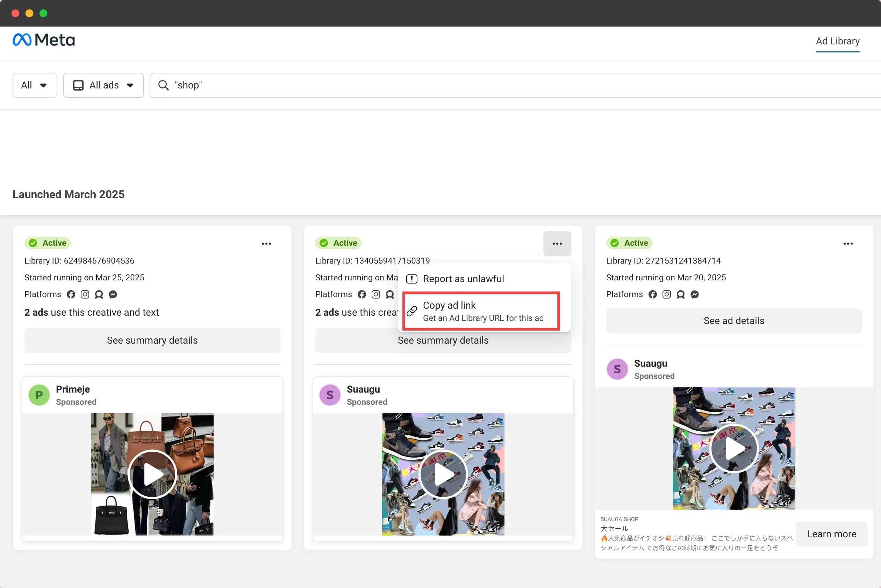
Task: Click Instagram platform icon on Primeje ad
Action: 85,294
